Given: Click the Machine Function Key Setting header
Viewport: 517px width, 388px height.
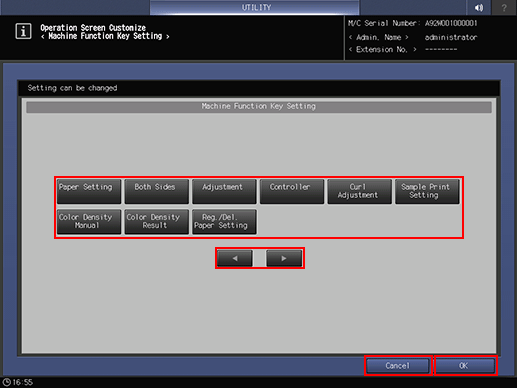Looking at the screenshot, I should point(259,107).
